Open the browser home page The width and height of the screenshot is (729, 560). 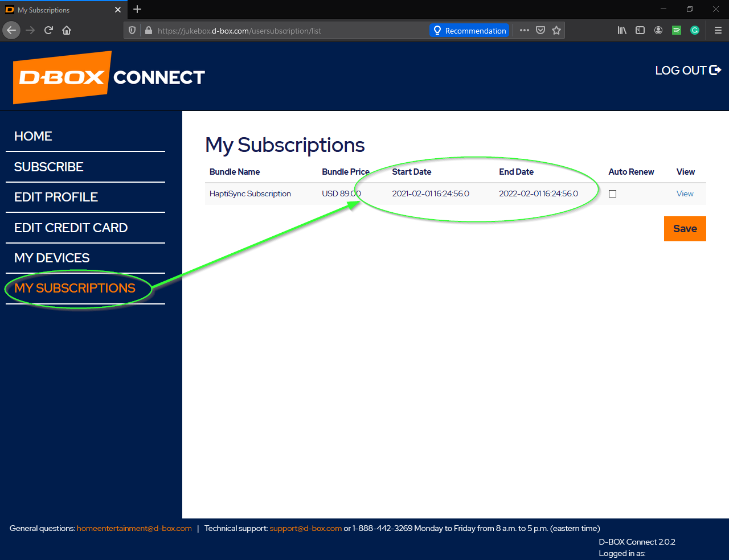tap(67, 30)
